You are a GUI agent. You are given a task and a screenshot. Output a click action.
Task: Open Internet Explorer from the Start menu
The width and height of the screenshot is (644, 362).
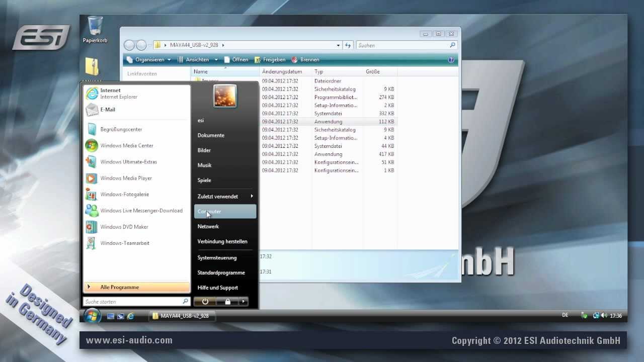(x=137, y=94)
